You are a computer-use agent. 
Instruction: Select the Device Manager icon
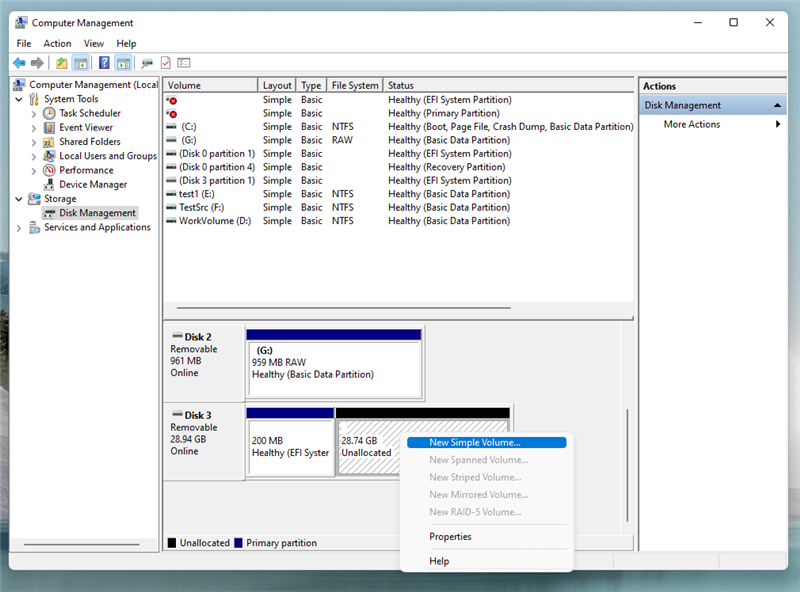[x=49, y=184]
